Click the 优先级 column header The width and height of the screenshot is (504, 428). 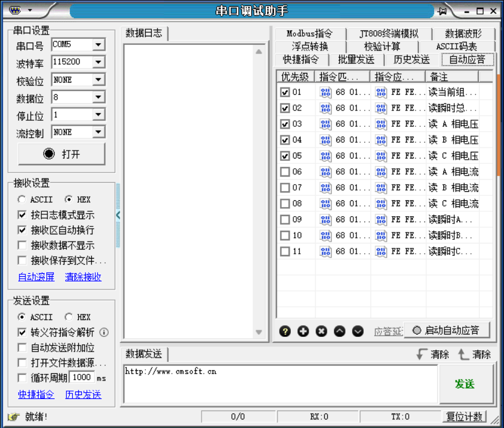pos(295,76)
